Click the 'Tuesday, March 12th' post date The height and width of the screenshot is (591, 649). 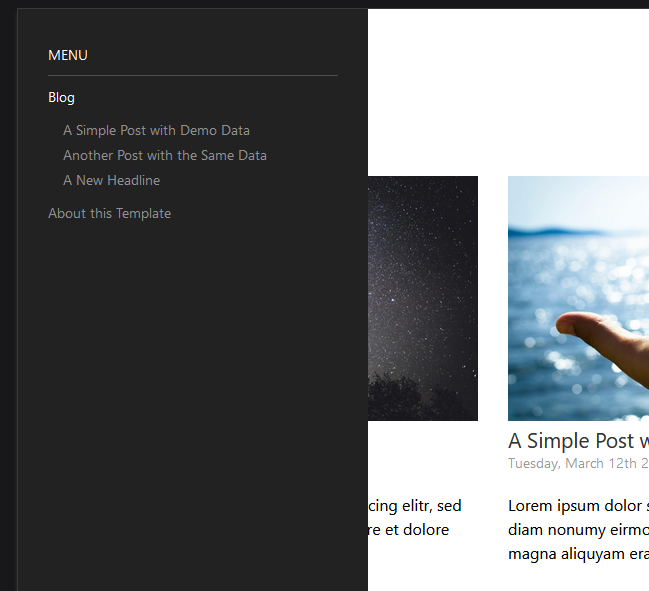point(578,464)
